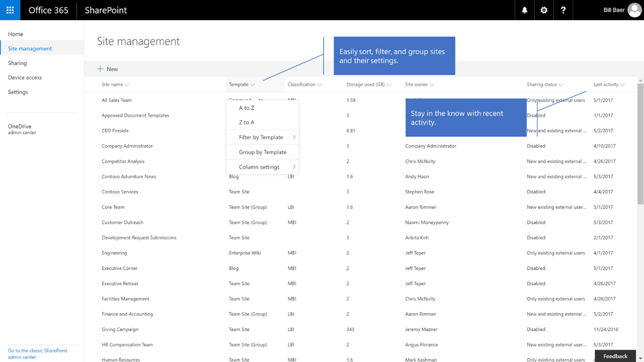The image size is (644, 362).
Task: Select the Approved Document Templates site
Action: [x=135, y=116]
